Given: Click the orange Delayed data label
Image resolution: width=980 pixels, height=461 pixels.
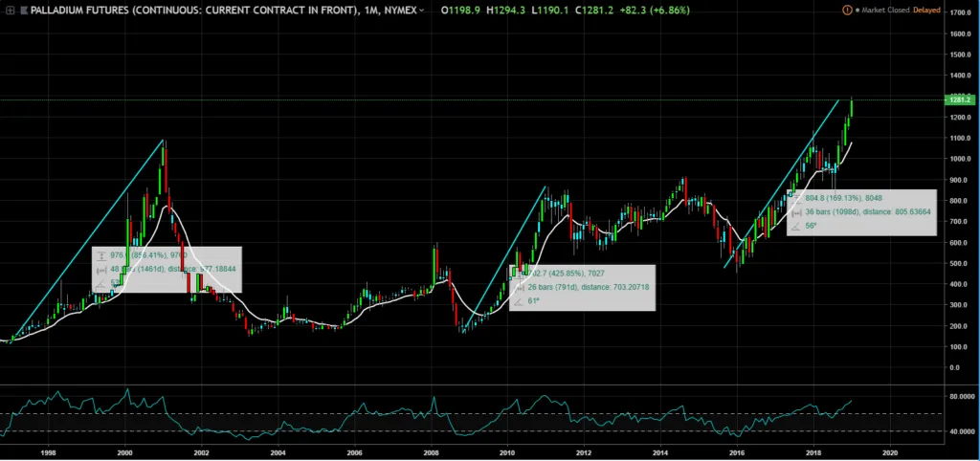Looking at the screenshot, I should point(926,11).
